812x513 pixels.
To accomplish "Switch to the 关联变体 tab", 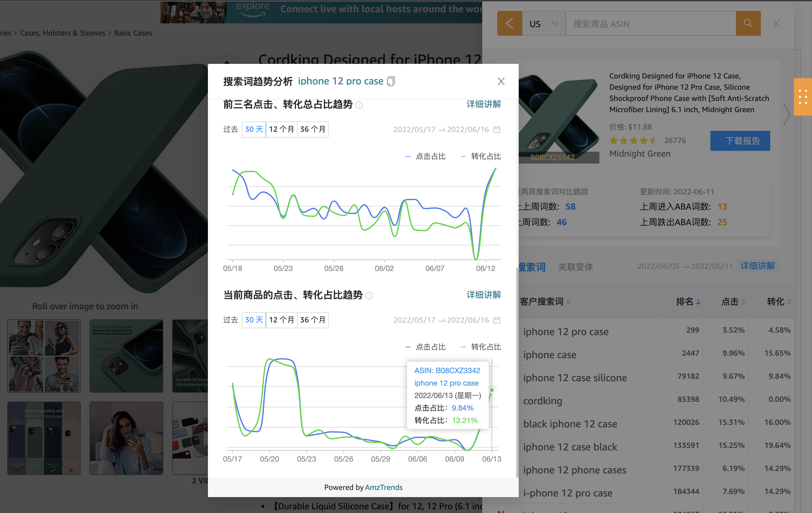I will point(575,267).
